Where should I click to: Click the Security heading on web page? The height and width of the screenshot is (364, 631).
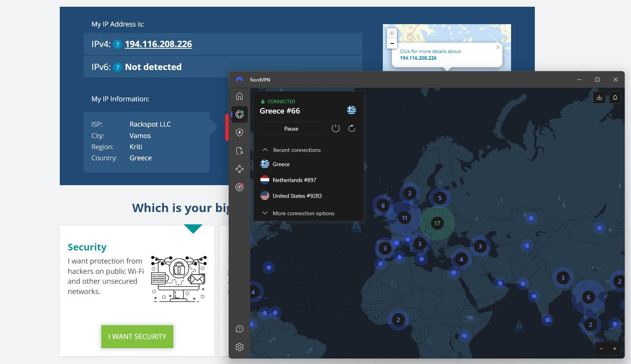[87, 247]
